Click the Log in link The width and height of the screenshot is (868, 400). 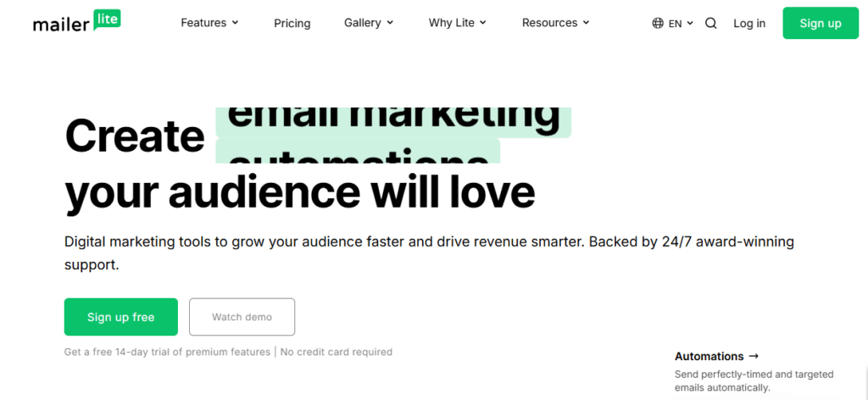tap(749, 23)
